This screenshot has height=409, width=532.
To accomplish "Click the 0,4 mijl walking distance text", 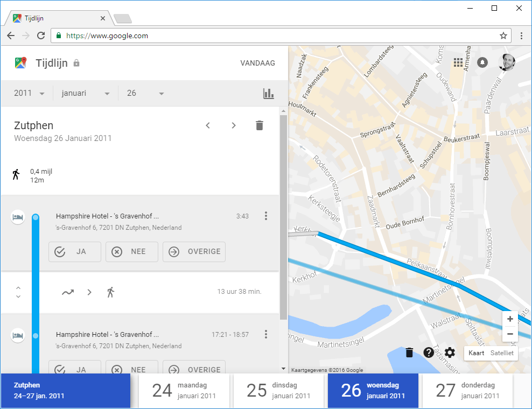I will tap(41, 171).
